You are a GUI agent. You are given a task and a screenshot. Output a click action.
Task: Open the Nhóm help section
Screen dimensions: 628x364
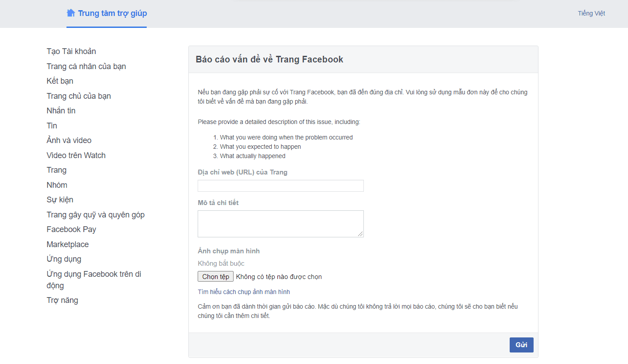(x=57, y=185)
